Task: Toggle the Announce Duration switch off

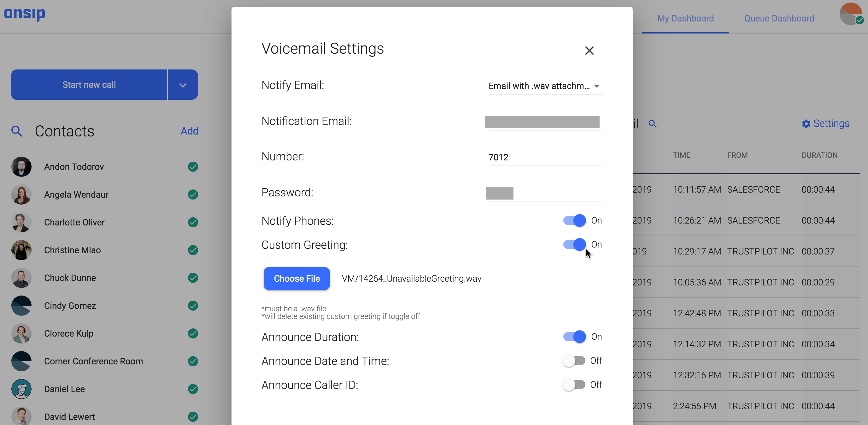Action: [x=574, y=336]
